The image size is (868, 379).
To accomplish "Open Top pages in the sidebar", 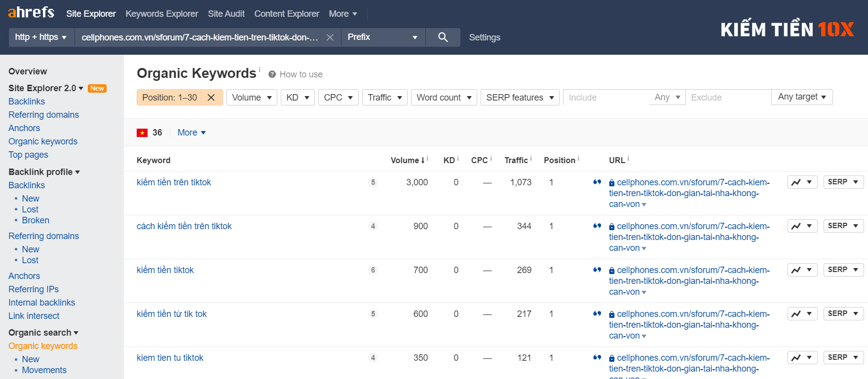I will pyautogui.click(x=28, y=155).
